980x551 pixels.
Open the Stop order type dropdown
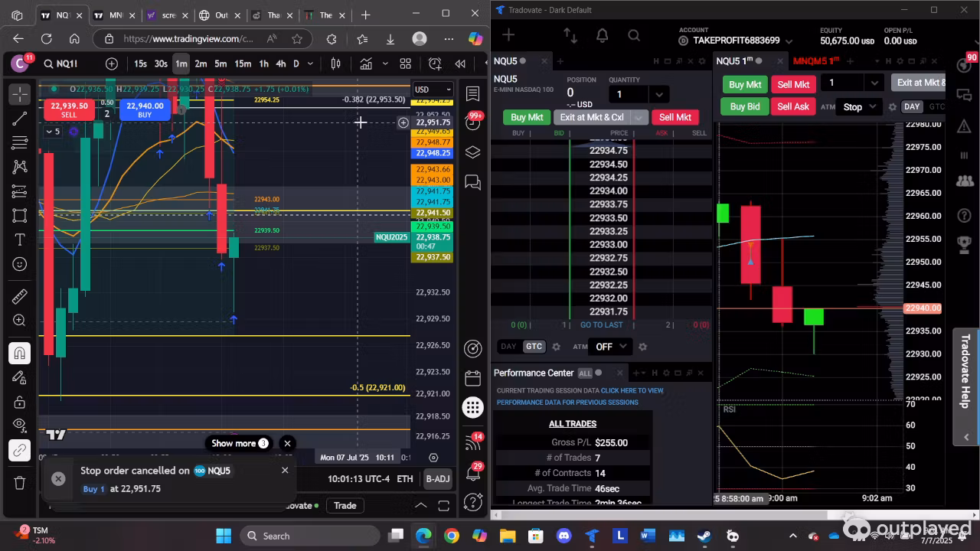pos(861,107)
